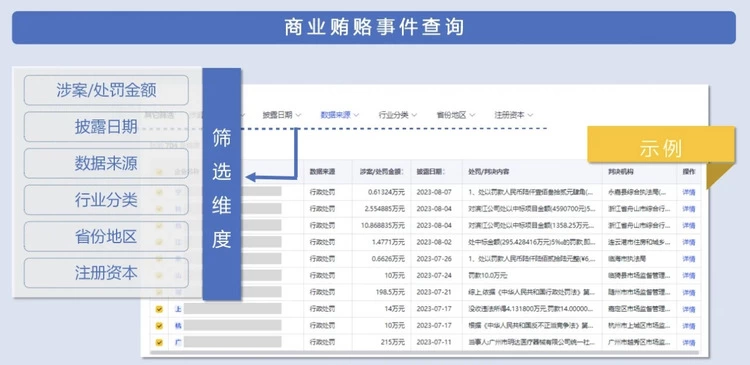Open the 披露日期 filter dropdown
The width and height of the screenshot is (750, 365).
[282, 115]
